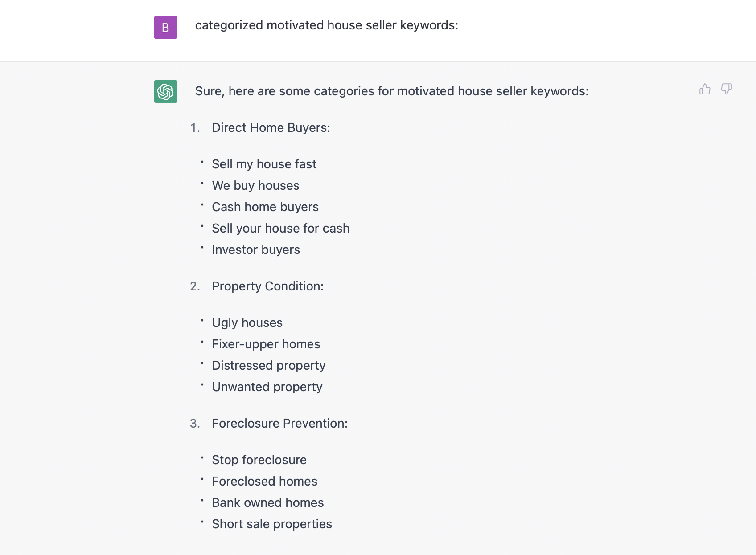The width and height of the screenshot is (756, 555).
Task: Click the "Foreclosure Prevention:" heading
Action: tap(279, 424)
